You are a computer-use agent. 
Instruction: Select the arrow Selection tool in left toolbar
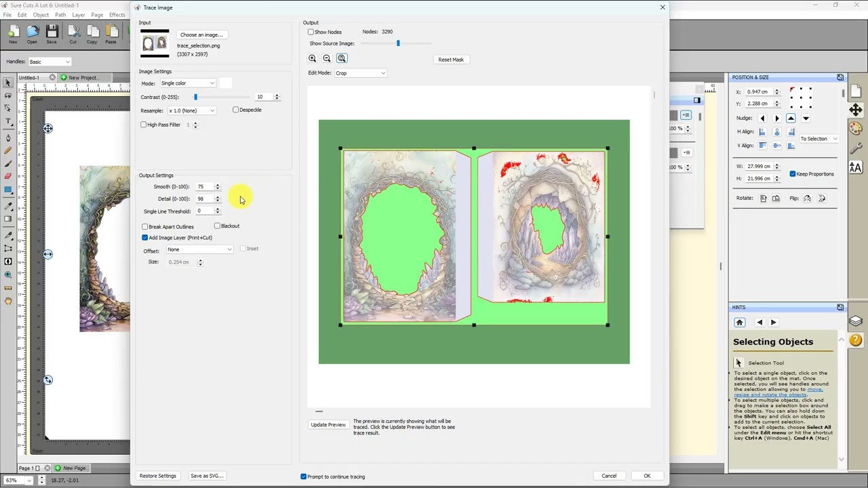(x=8, y=83)
